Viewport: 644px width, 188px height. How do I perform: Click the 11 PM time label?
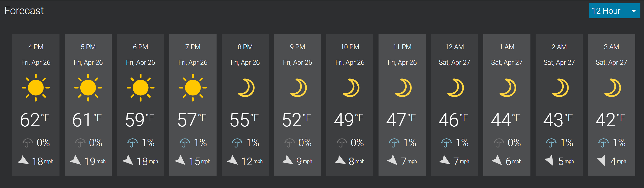[x=402, y=47]
